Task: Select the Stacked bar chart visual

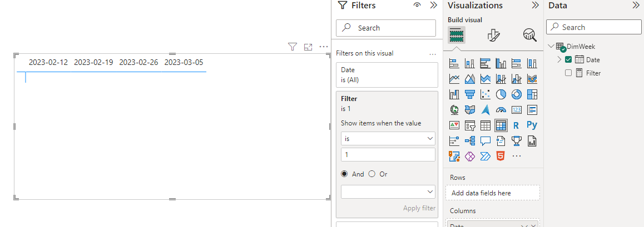Action: (454, 63)
